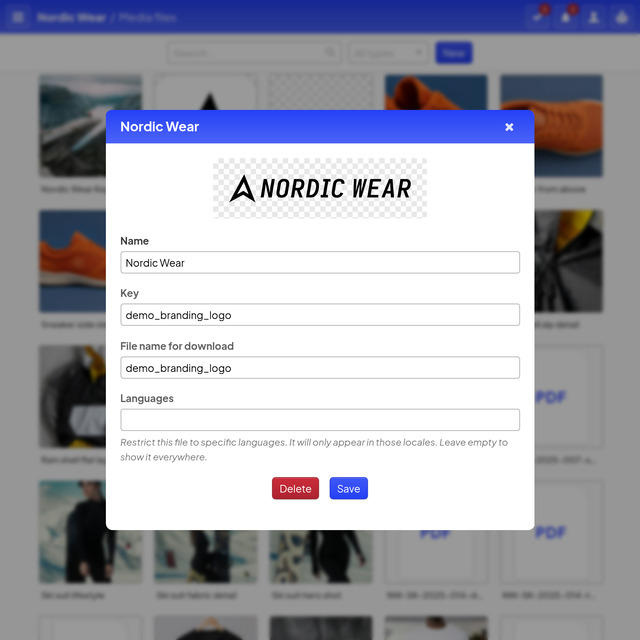The width and height of the screenshot is (640, 640).
Task: Open the hamburger menu in header
Action: click(18, 17)
